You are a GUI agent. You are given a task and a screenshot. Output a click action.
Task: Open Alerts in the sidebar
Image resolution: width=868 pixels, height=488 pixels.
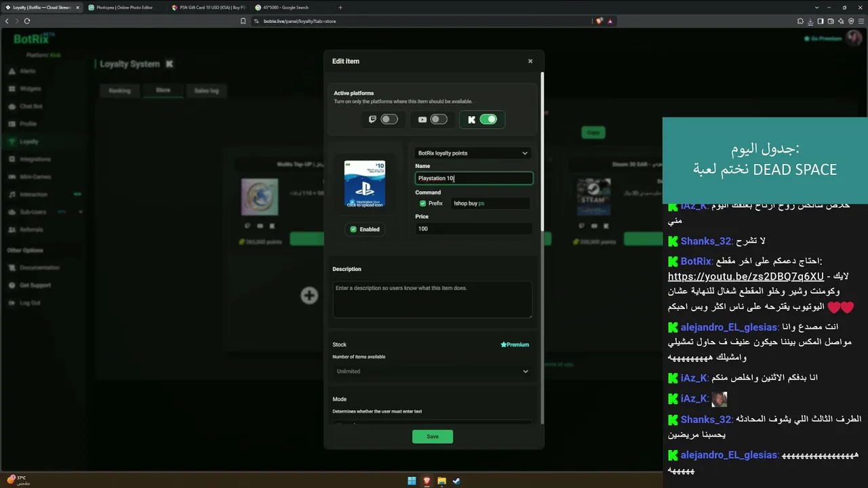27,71
